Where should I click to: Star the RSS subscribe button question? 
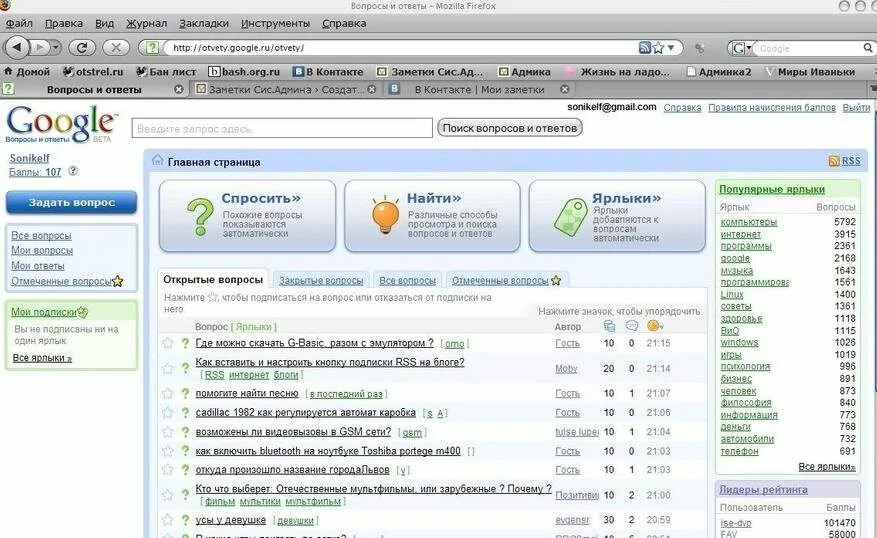pos(167,368)
